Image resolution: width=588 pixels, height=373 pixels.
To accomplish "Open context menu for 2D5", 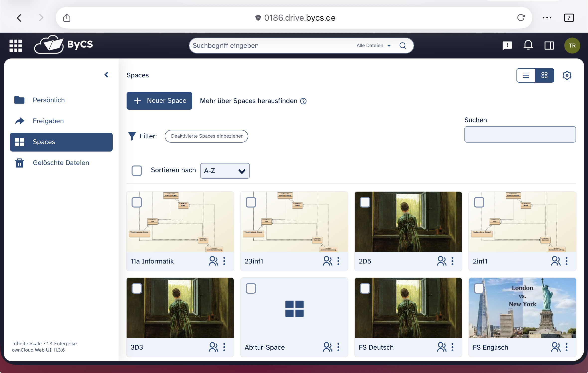I will pos(452,261).
